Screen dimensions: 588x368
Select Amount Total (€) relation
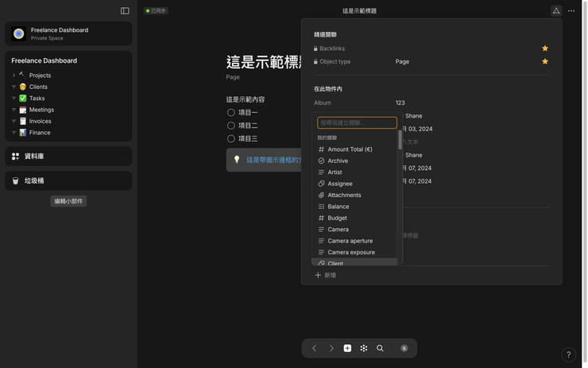pos(354,149)
